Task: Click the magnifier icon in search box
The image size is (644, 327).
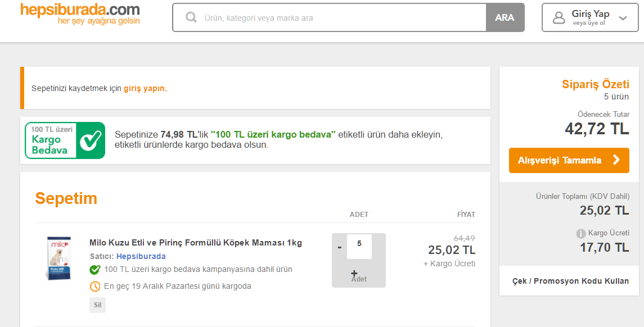Action: point(191,17)
